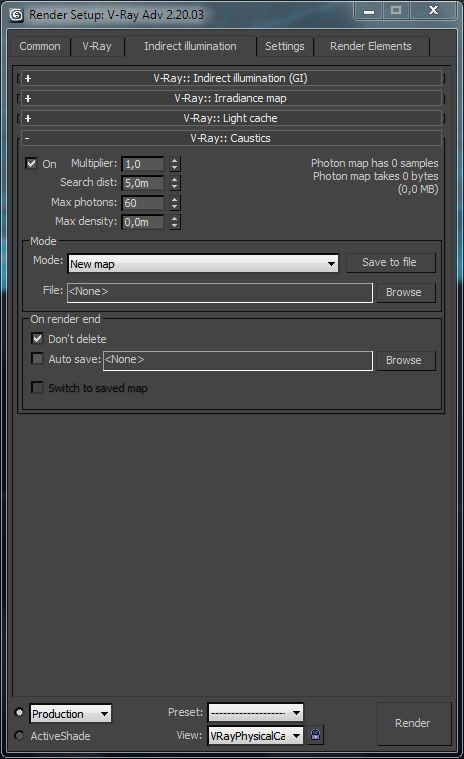Select the Indirect illumination tab
This screenshot has height=759, width=464.
click(x=190, y=46)
